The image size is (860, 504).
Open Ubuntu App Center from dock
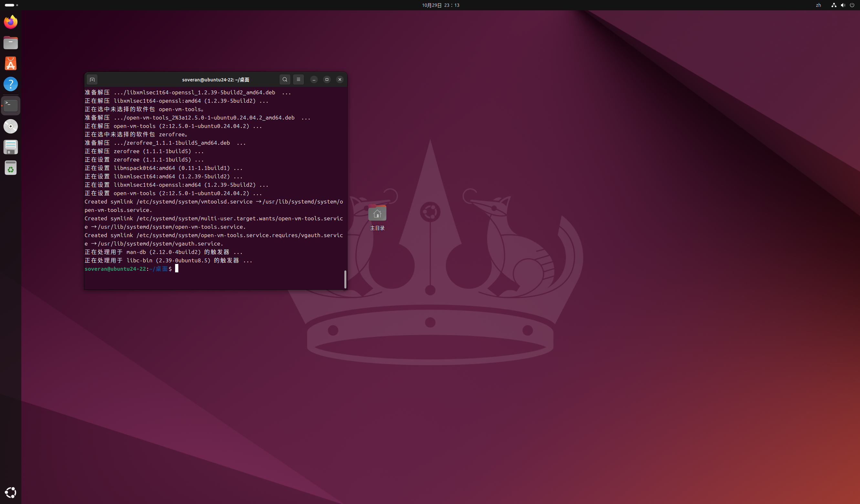point(11,63)
